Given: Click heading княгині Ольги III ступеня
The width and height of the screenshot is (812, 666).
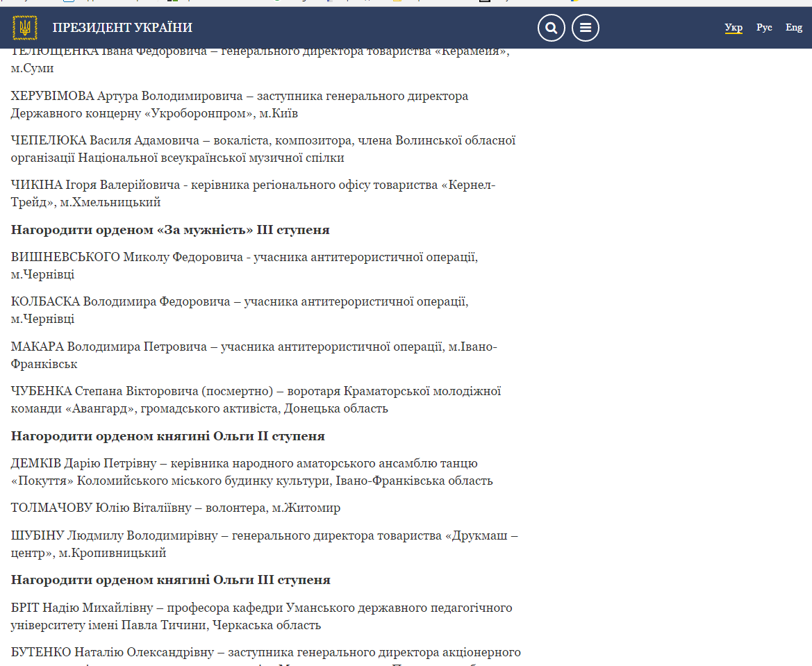Looking at the screenshot, I should (170, 580).
